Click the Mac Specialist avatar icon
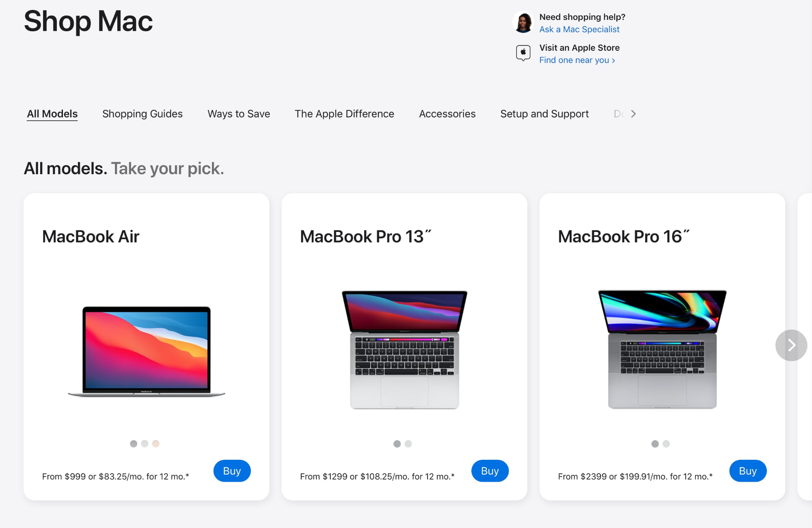 point(523,22)
